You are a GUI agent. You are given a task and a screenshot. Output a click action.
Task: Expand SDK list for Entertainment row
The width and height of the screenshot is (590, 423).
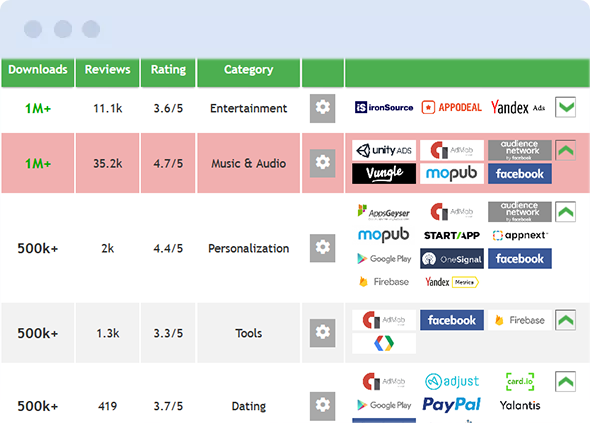point(566,107)
